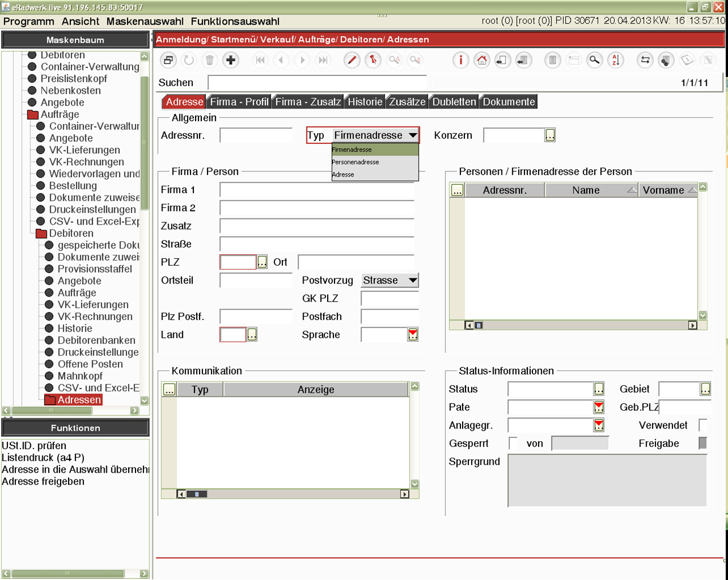Click the magnifying glass search icon
This screenshot has height=580, width=728.
595,60
